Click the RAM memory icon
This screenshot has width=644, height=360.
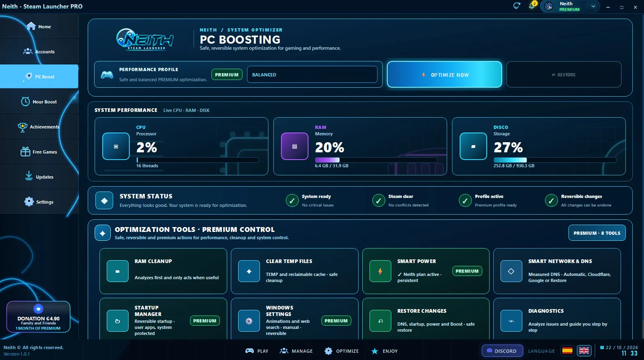click(295, 146)
